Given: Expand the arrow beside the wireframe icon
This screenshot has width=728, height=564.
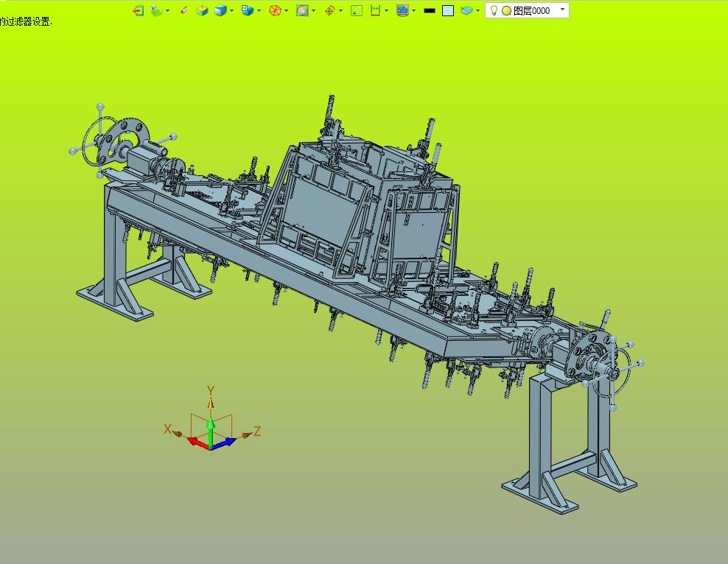Looking at the screenshot, I should pos(286,10).
